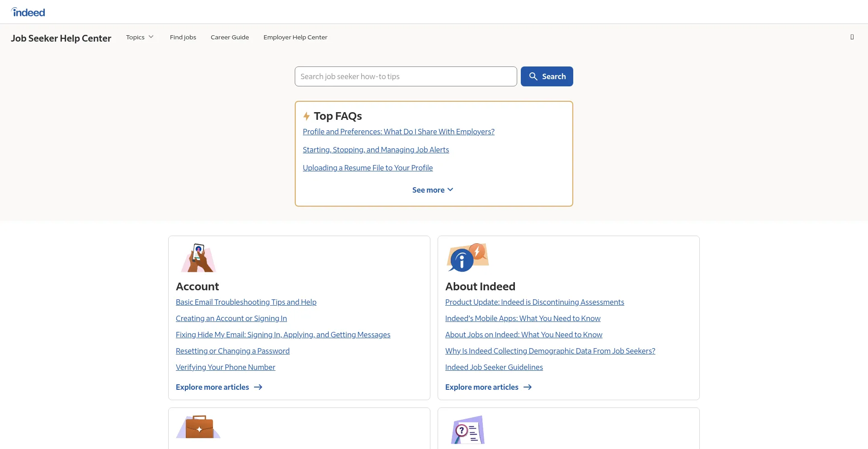Click the Account section heading

[x=197, y=287]
